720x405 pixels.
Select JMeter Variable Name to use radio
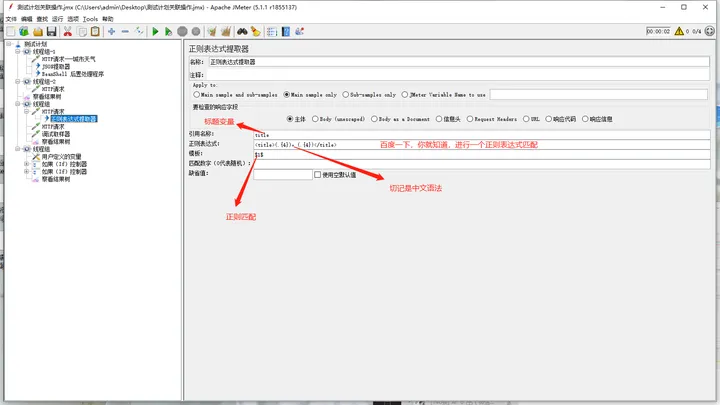(405, 95)
